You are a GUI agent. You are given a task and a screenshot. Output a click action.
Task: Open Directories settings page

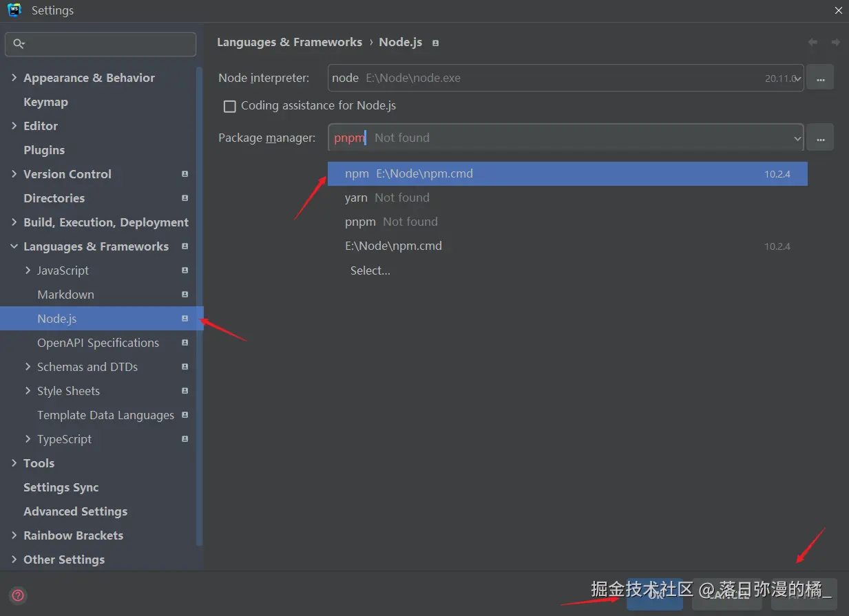click(54, 198)
